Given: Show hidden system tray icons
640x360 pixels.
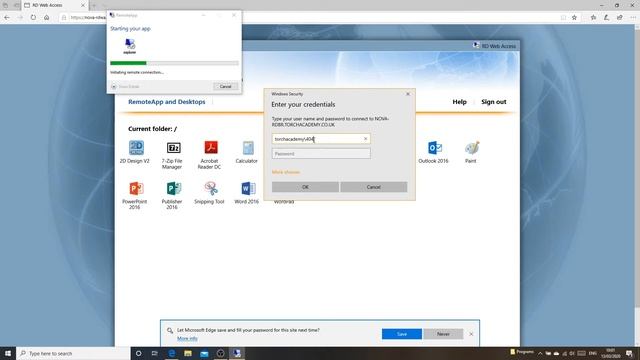Looking at the screenshot, I should point(540,353).
